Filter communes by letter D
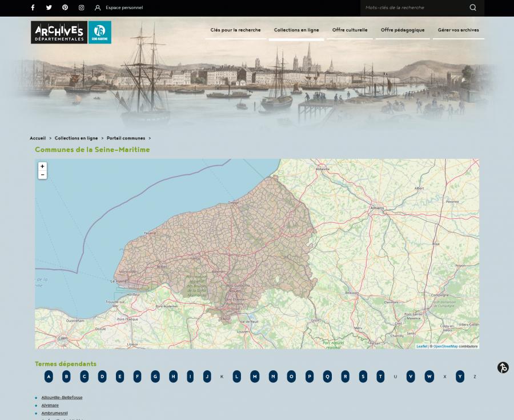 click(102, 377)
